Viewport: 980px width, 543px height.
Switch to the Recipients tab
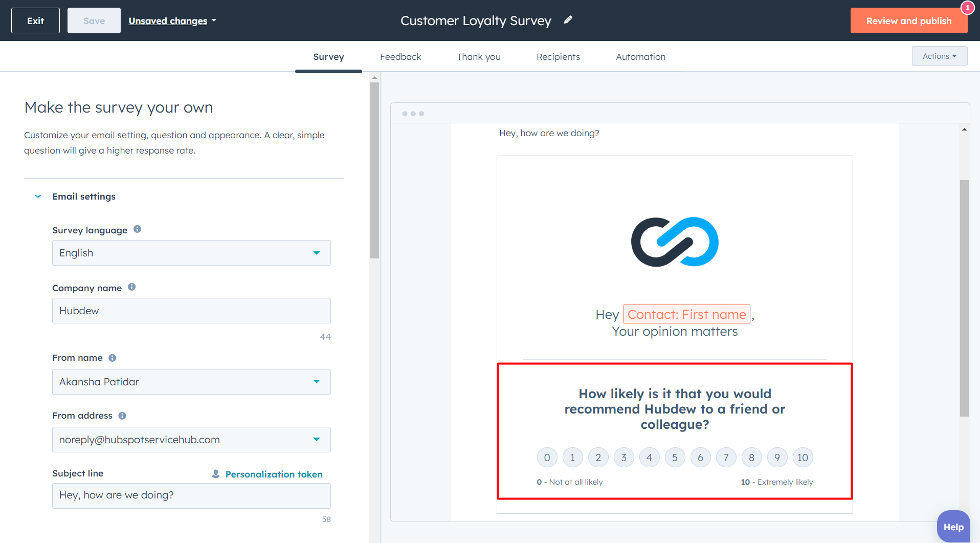coord(558,57)
